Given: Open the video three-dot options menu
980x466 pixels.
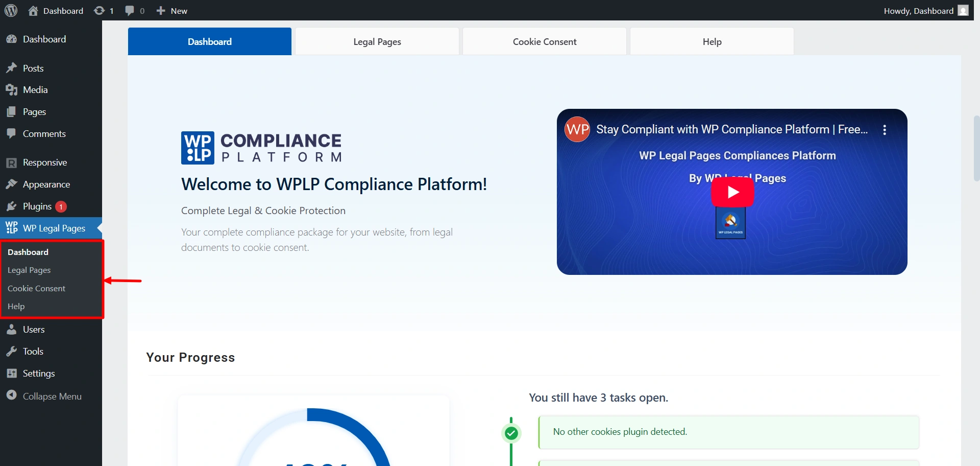Looking at the screenshot, I should pos(885,130).
